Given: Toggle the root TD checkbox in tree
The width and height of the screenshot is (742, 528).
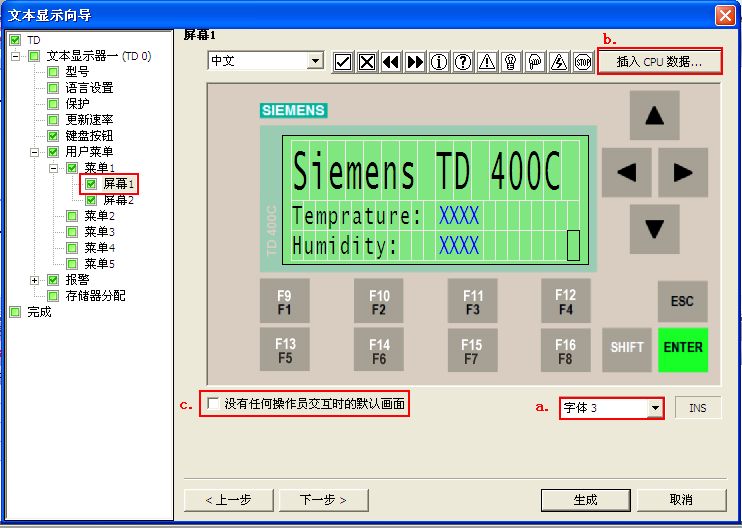Looking at the screenshot, I should click(x=16, y=40).
